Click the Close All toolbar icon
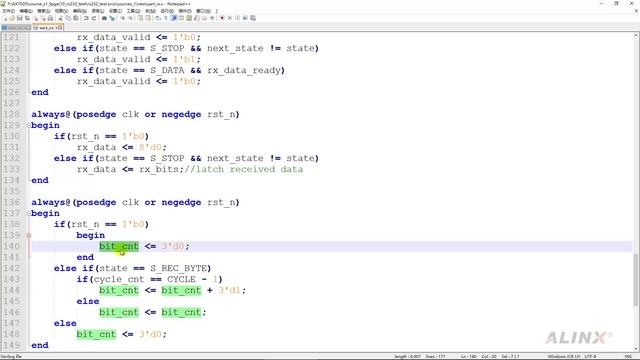The height and width of the screenshot is (360, 640). click(x=43, y=18)
